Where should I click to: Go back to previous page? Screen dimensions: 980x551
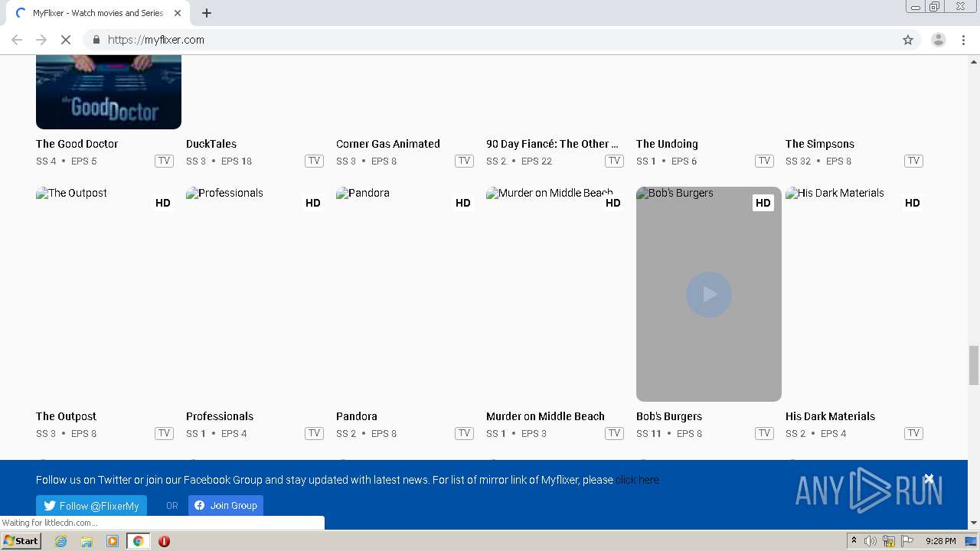point(17,40)
